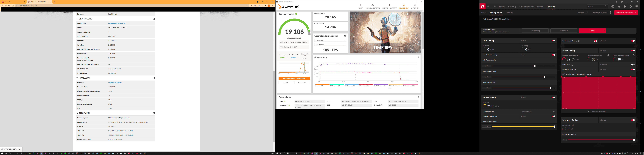Go forward with the Radeon Software forward arrow
The width and height of the screenshot is (644, 155).
[494, 7]
